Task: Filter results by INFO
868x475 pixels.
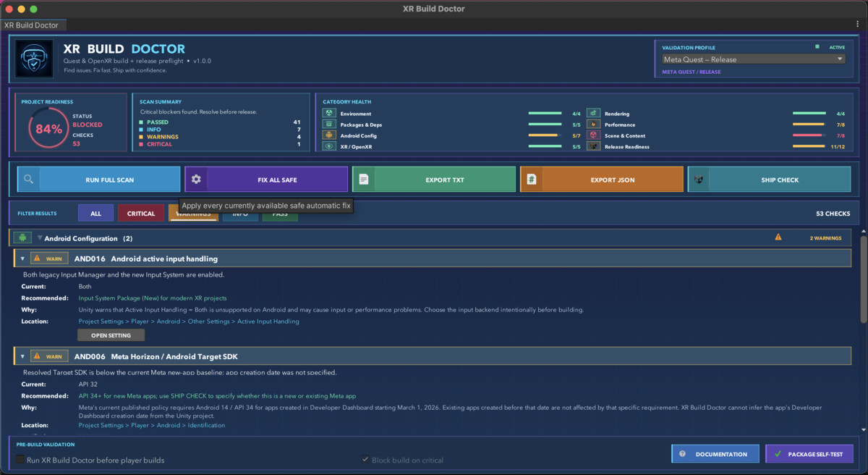Action: tap(240, 213)
